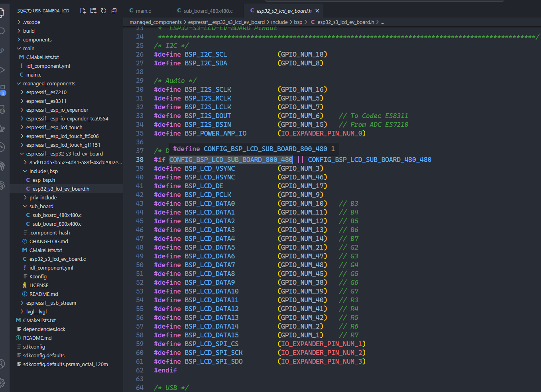This screenshot has width=541, height=392.
Task: Click the New File icon in Explorer header
Action: tap(83, 11)
